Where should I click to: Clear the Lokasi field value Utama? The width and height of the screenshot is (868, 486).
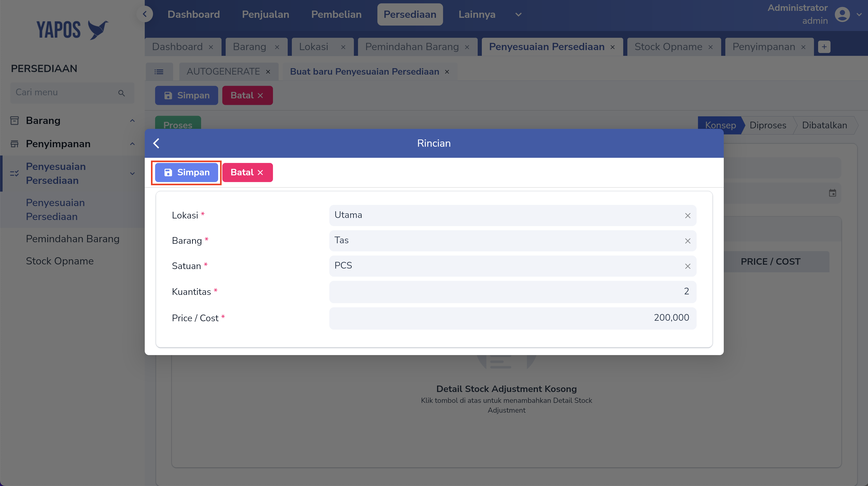688,215
